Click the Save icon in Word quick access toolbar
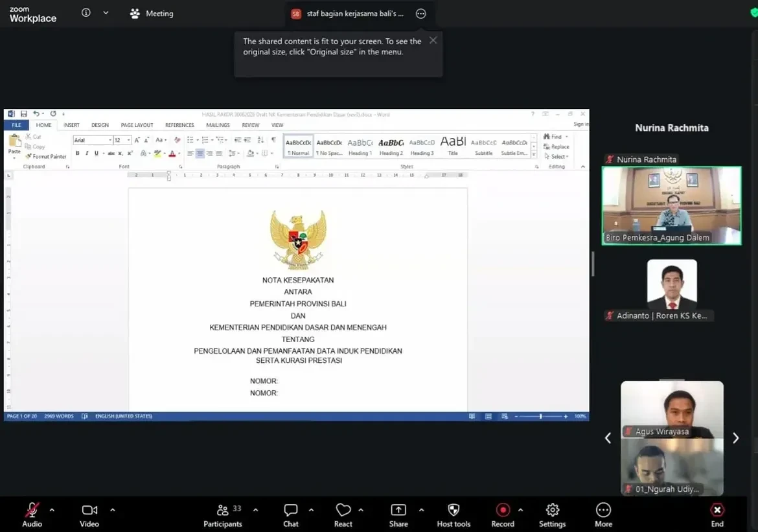758x532 pixels. click(23, 113)
